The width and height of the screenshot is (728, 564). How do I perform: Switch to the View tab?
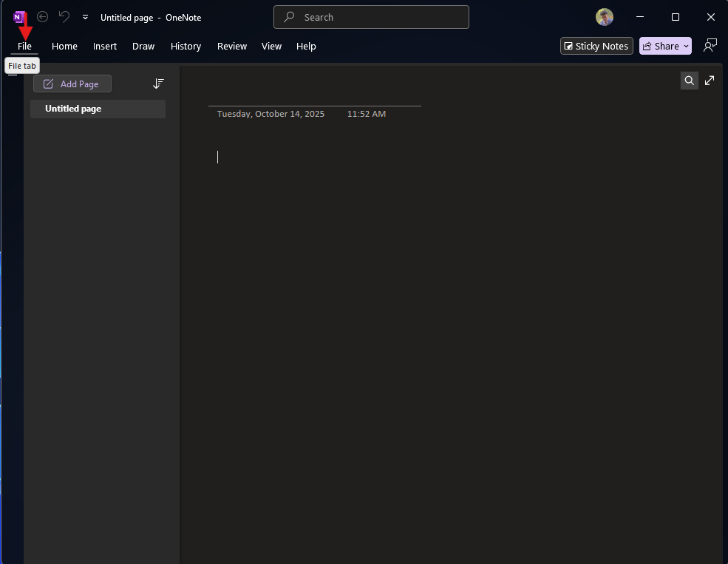click(271, 46)
